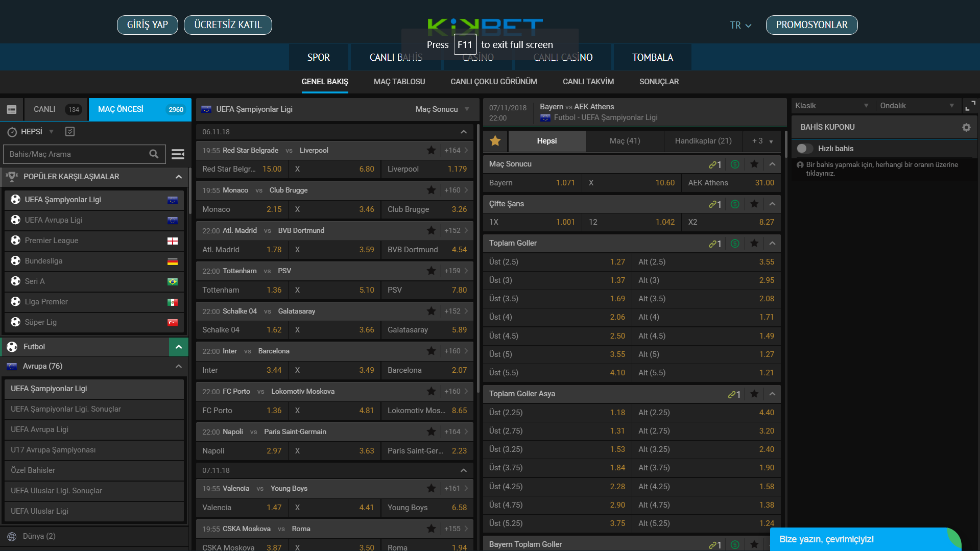Open the Maç Sonucu market dropdown
Image resolution: width=980 pixels, height=551 pixels.
click(x=442, y=109)
